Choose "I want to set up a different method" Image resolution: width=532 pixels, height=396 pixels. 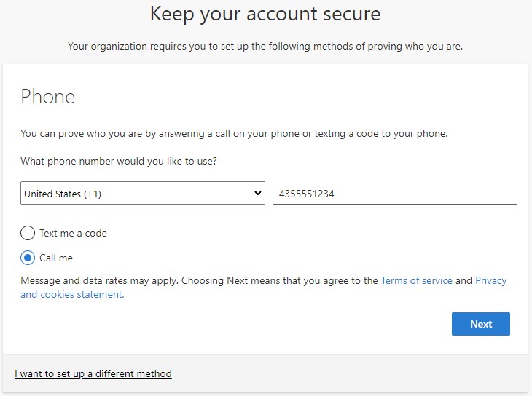click(x=93, y=374)
